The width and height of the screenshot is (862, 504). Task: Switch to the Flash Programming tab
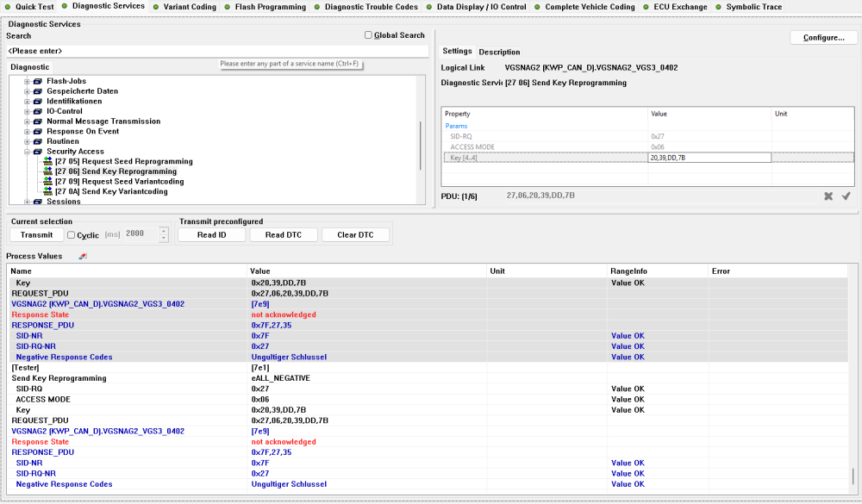[265, 7]
